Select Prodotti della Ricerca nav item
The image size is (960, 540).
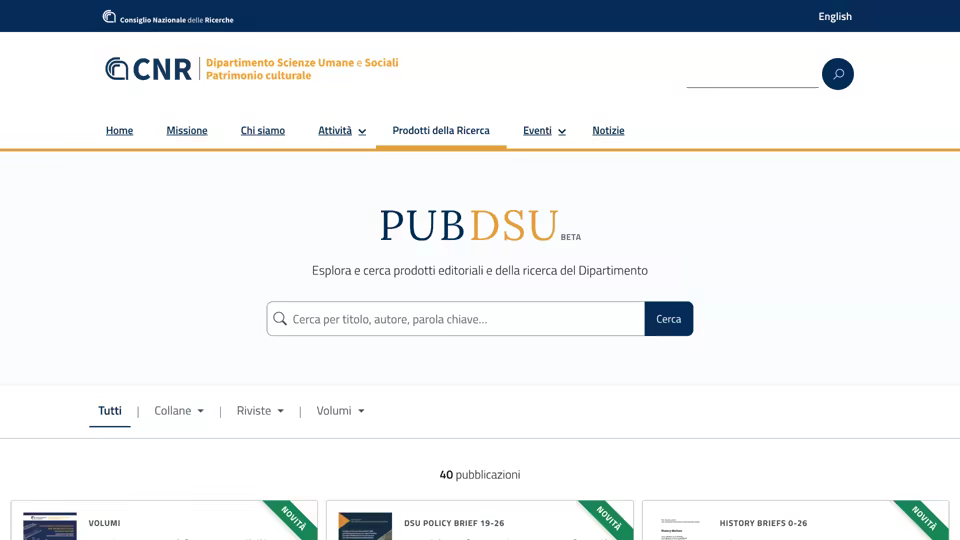[x=441, y=130]
